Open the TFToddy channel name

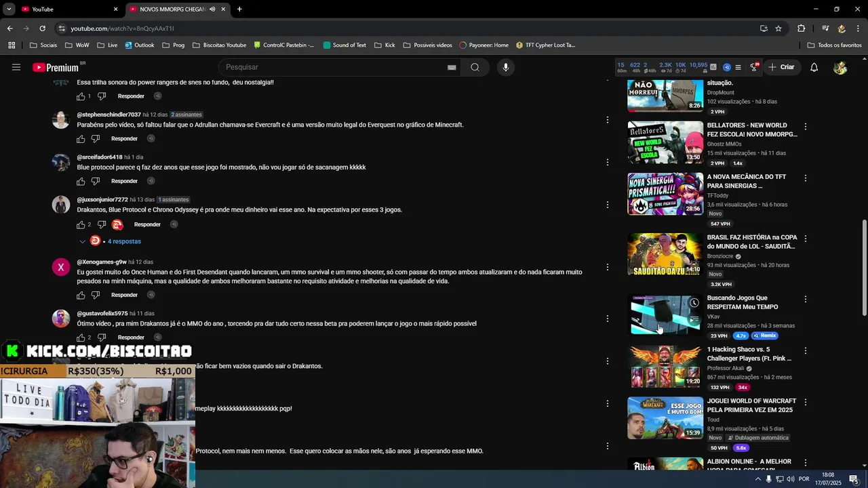[717, 196]
